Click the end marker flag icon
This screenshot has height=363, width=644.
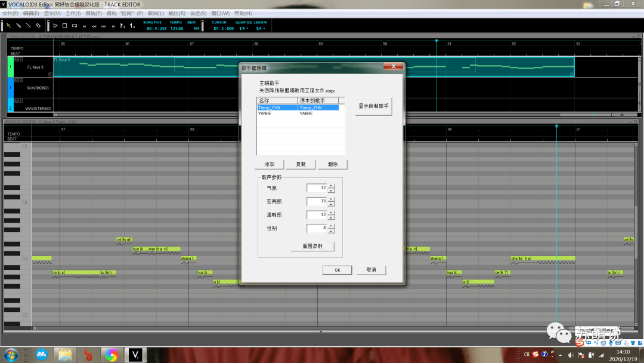[x=132, y=26]
